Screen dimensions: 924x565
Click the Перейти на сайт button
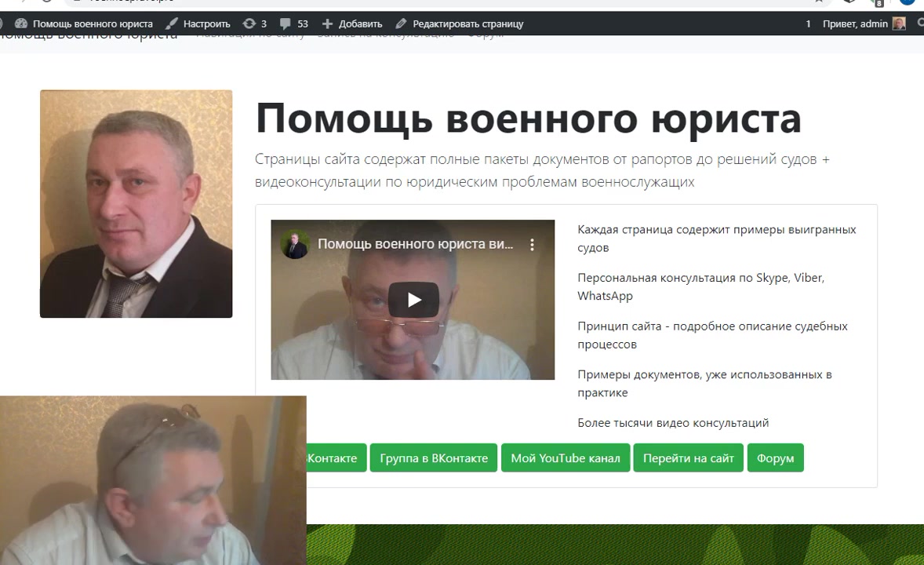click(688, 457)
